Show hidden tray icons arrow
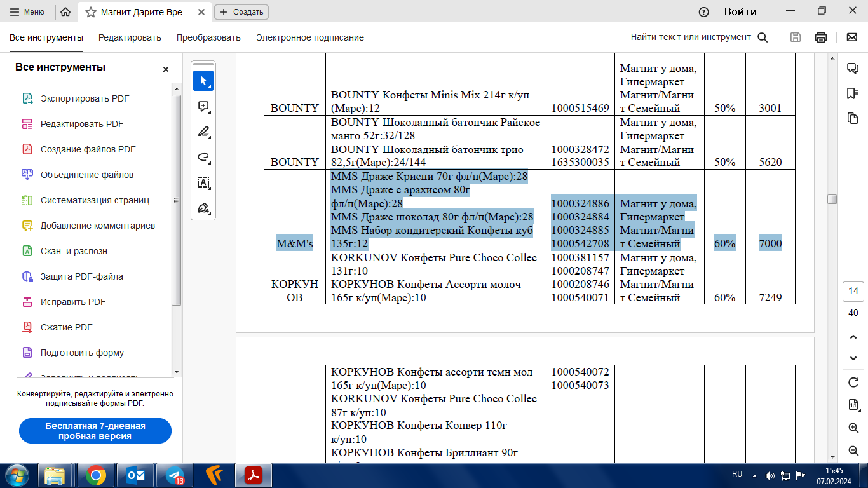 (754, 475)
